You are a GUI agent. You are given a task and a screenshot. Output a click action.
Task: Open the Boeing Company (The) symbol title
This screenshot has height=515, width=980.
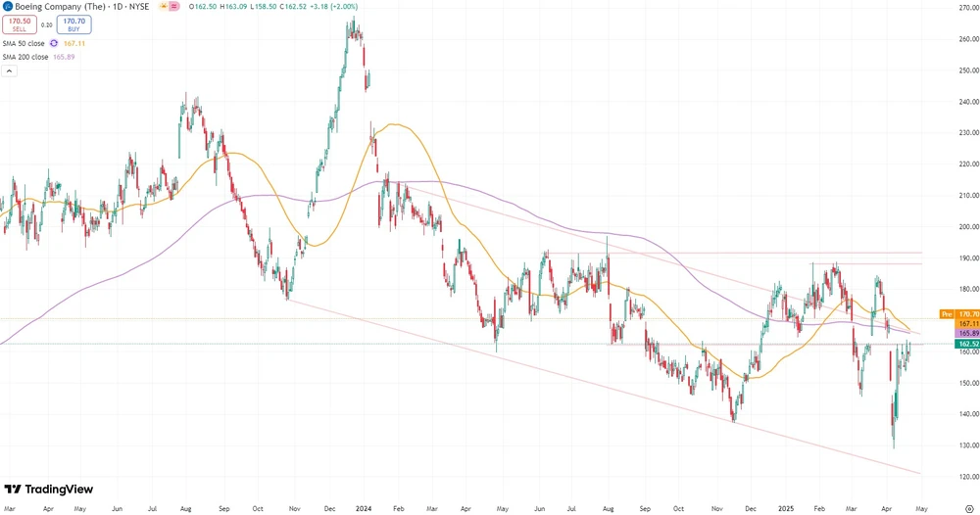(60, 6)
